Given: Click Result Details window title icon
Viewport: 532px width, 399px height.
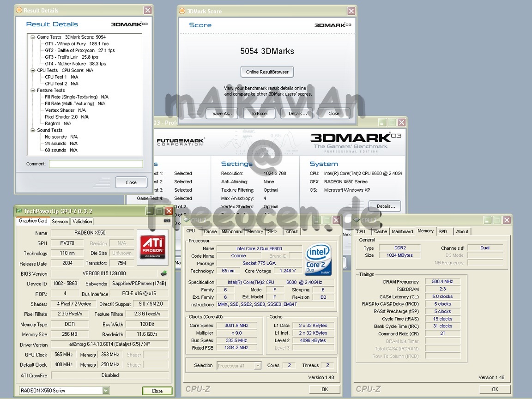Looking at the screenshot, I should coord(20,11).
